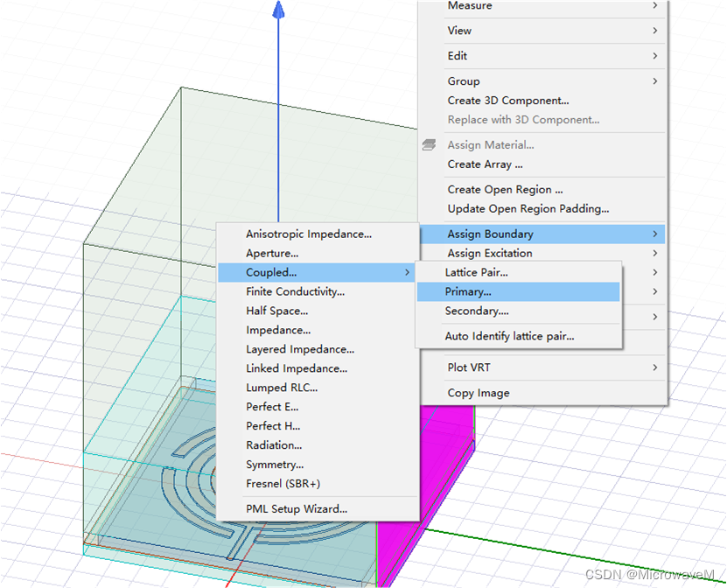Choose Copy Image
The image size is (727, 588).
click(542, 393)
